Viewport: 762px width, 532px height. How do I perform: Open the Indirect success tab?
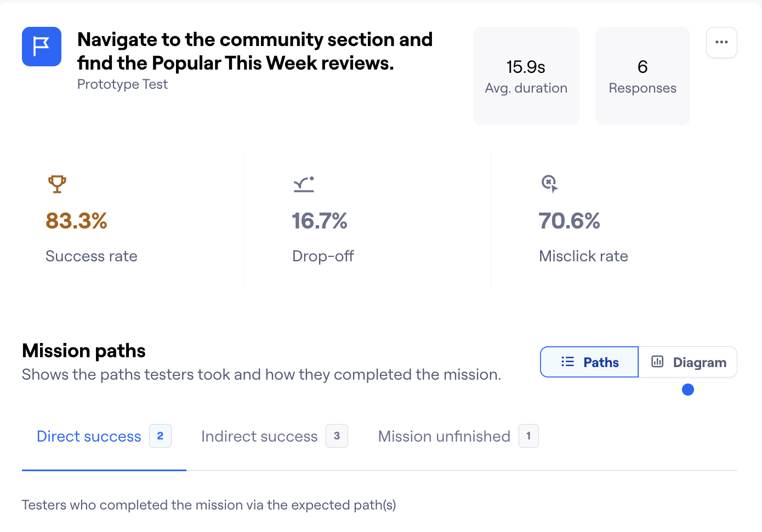(x=259, y=436)
